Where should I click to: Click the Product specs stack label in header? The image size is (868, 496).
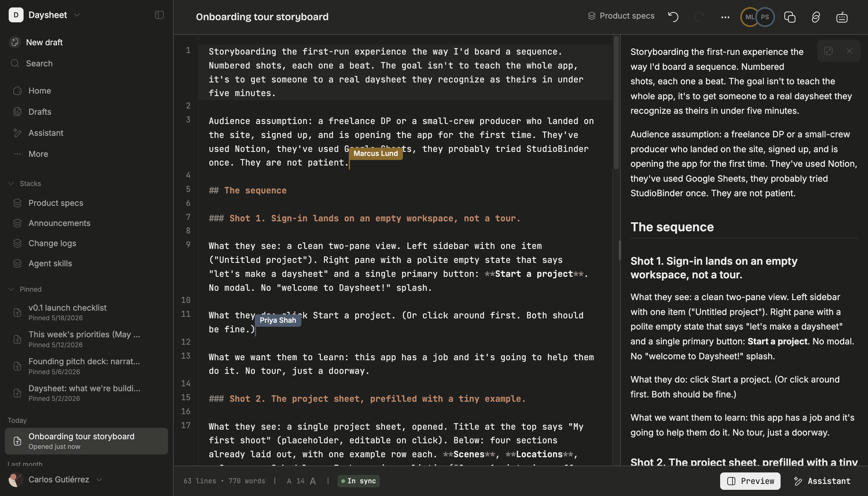(x=621, y=16)
